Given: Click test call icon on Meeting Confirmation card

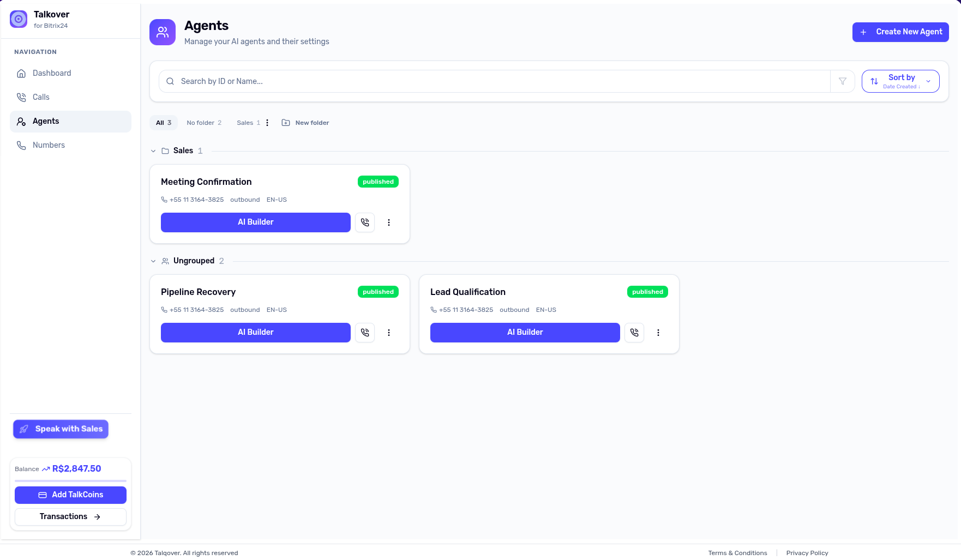Looking at the screenshot, I should pyautogui.click(x=365, y=222).
